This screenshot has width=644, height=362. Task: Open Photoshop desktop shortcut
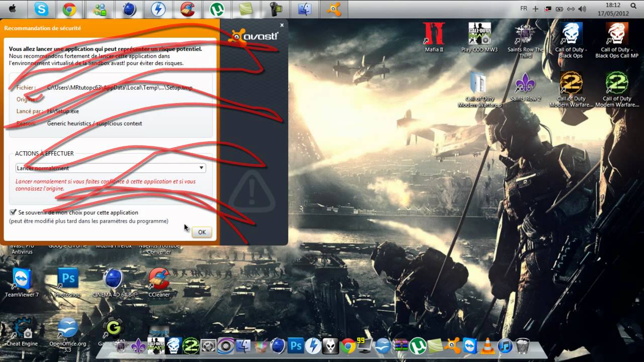(x=67, y=283)
